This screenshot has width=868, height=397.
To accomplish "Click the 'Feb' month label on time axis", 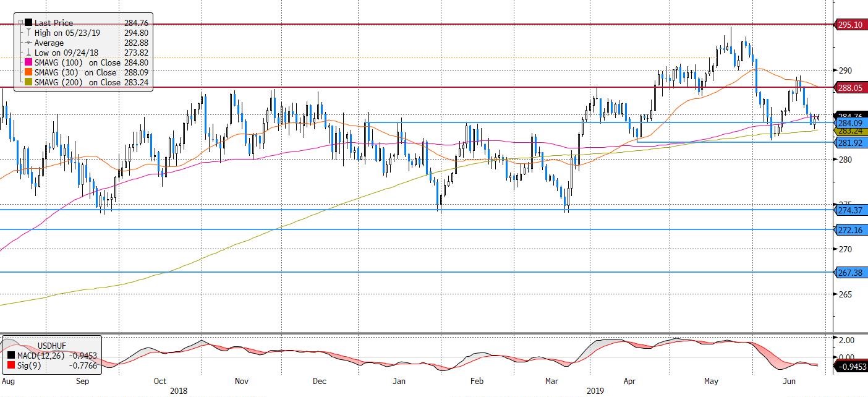I will (x=476, y=382).
